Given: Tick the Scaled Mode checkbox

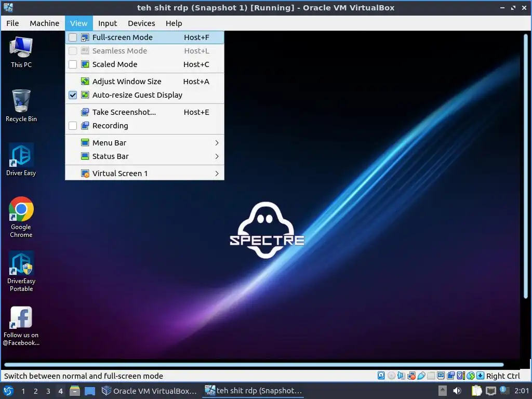Looking at the screenshot, I should 73,64.
